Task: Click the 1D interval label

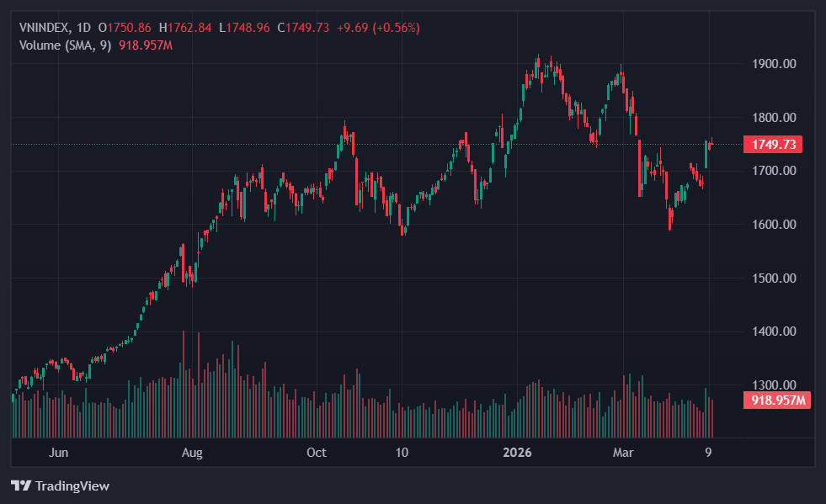Action: pyautogui.click(x=83, y=28)
